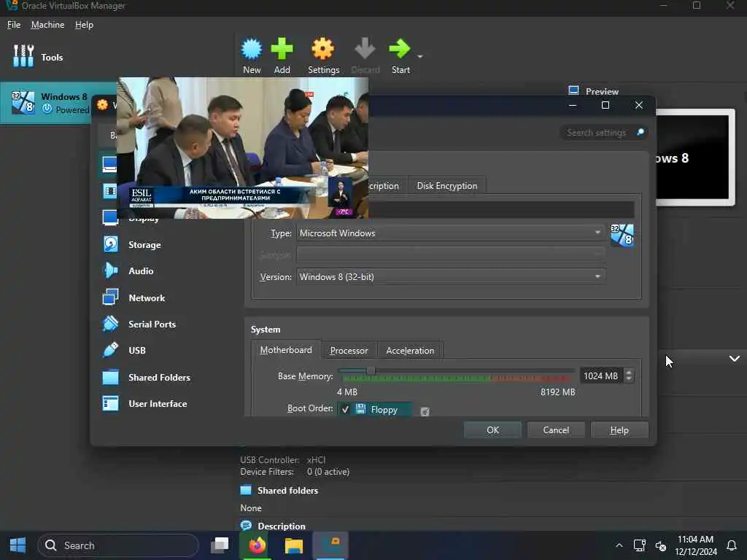747x560 pixels.
Task: Switch to the Processor tab
Action: pyautogui.click(x=349, y=351)
